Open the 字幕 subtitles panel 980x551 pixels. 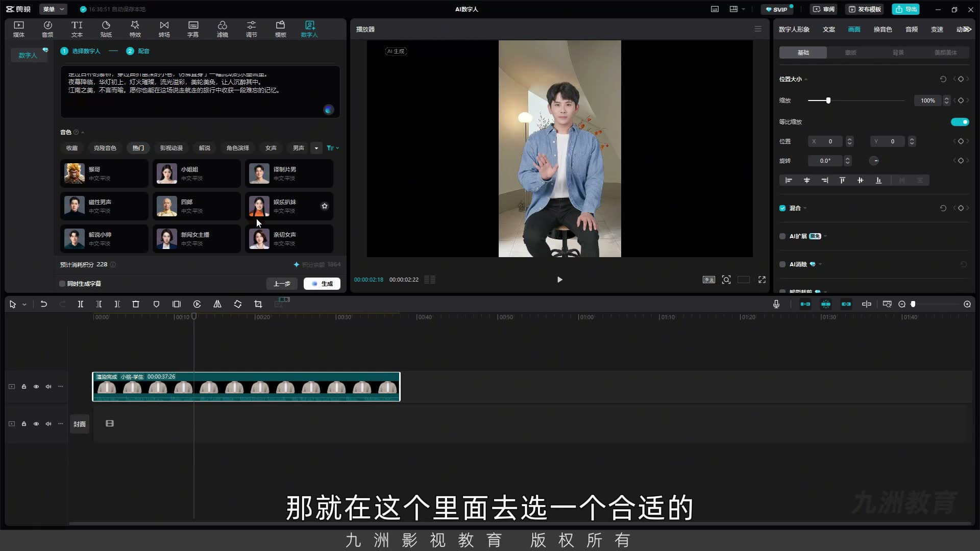(x=193, y=29)
